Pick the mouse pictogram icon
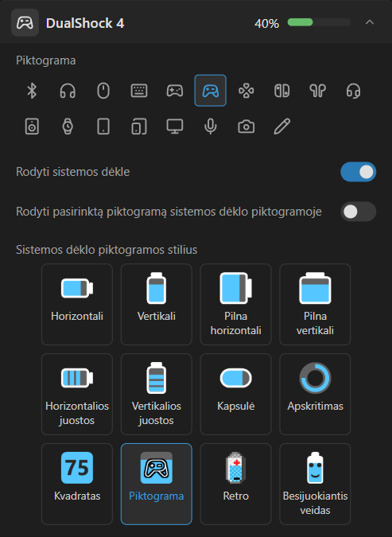Viewport: 392px width, 537px height. tap(103, 91)
